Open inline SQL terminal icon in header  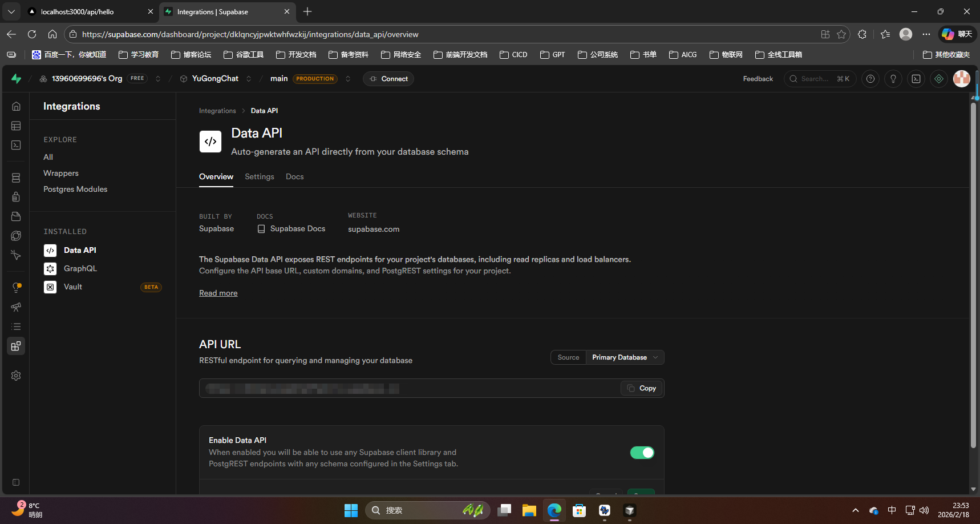pos(916,79)
